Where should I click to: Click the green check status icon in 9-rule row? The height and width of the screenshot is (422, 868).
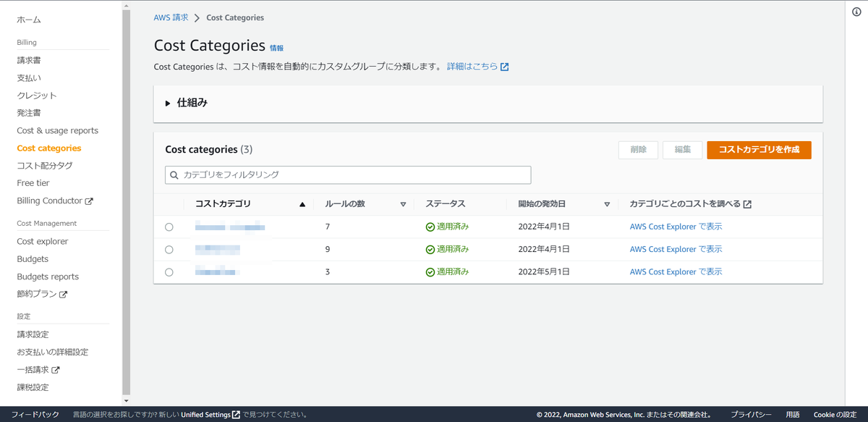[430, 249]
